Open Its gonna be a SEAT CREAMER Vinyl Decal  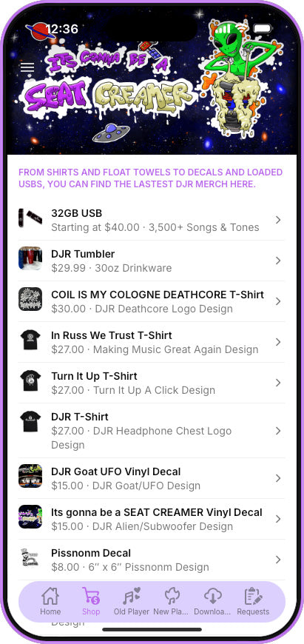click(152, 519)
